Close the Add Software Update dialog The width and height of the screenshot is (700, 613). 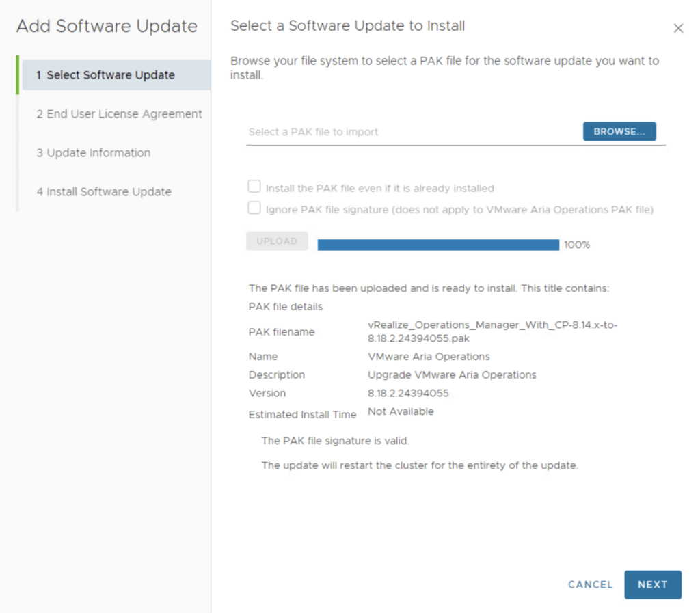click(x=678, y=28)
